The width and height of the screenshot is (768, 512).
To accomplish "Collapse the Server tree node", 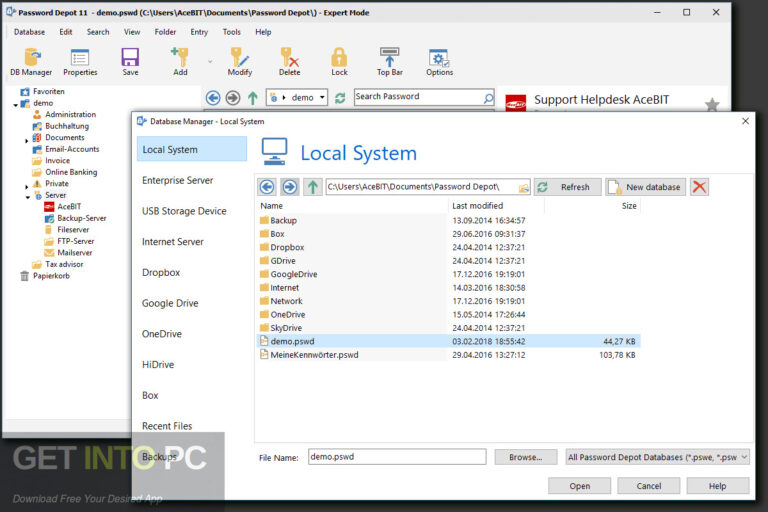I will click(27, 196).
